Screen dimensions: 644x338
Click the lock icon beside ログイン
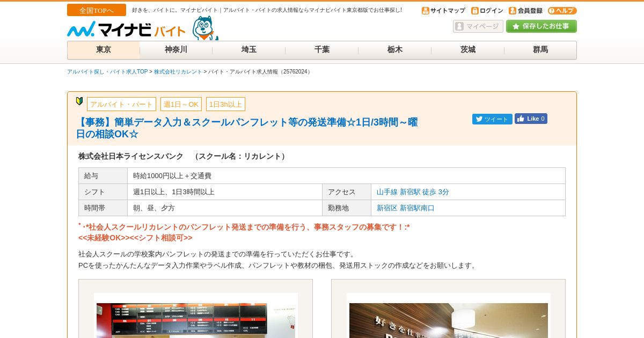pyautogui.click(x=475, y=11)
